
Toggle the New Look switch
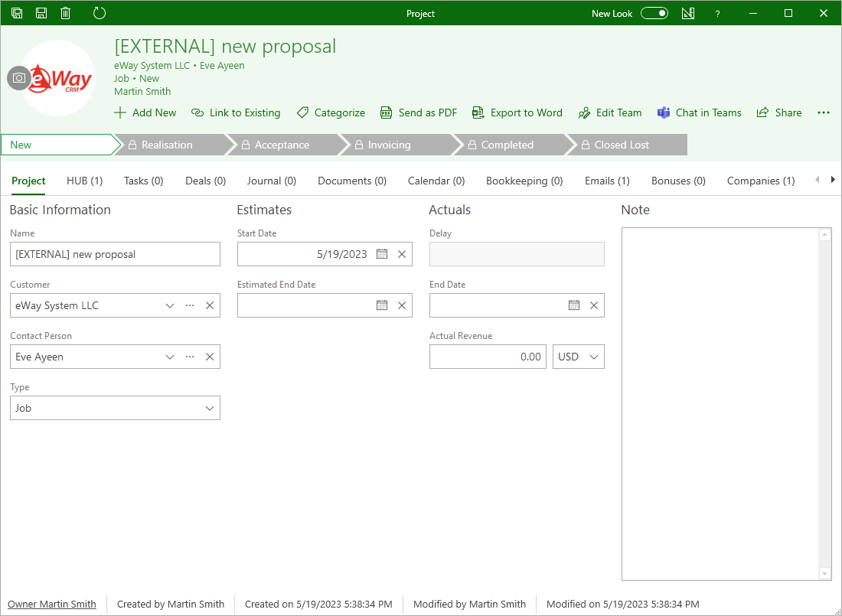click(654, 13)
